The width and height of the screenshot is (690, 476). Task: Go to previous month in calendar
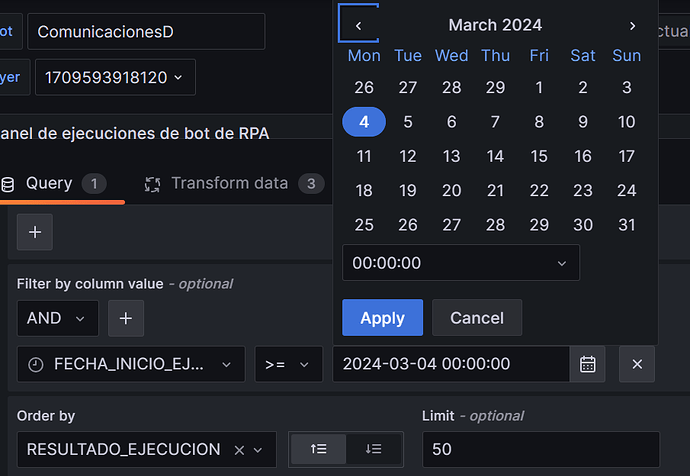tap(358, 25)
